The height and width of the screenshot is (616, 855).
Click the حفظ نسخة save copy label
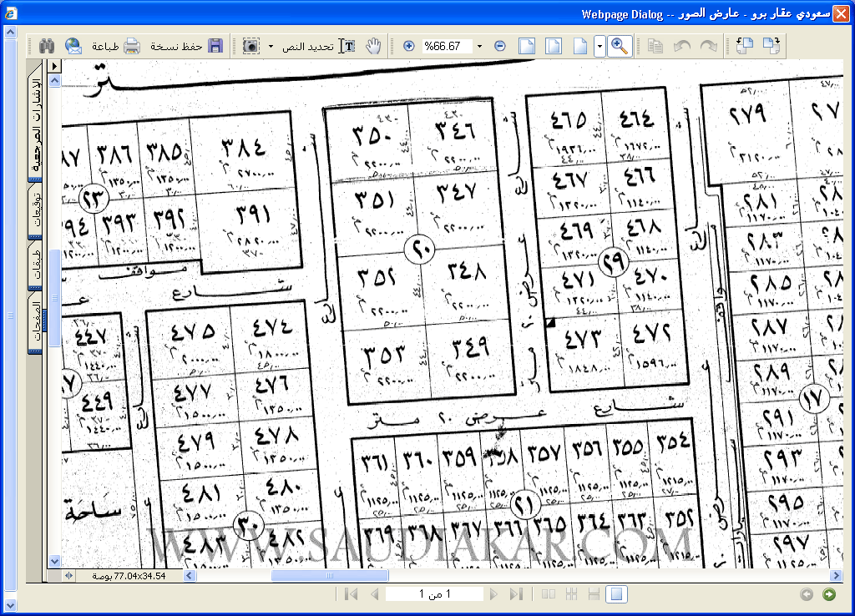[x=176, y=47]
